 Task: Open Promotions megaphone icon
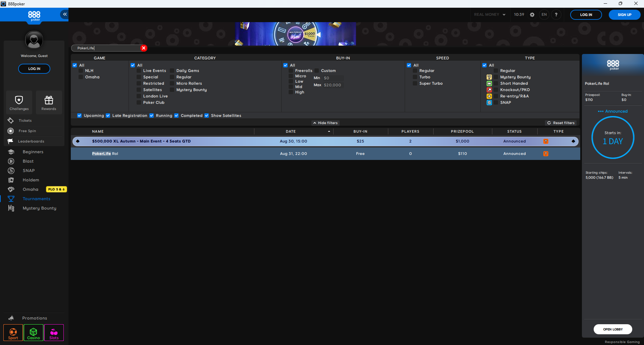pyautogui.click(x=11, y=318)
